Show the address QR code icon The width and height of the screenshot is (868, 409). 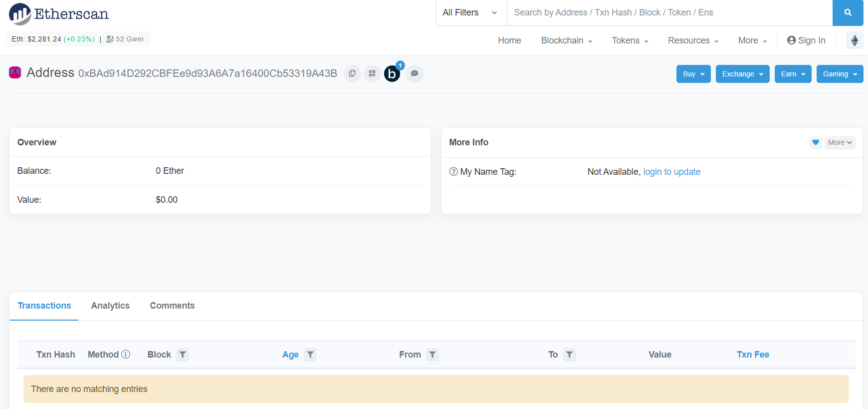372,73
